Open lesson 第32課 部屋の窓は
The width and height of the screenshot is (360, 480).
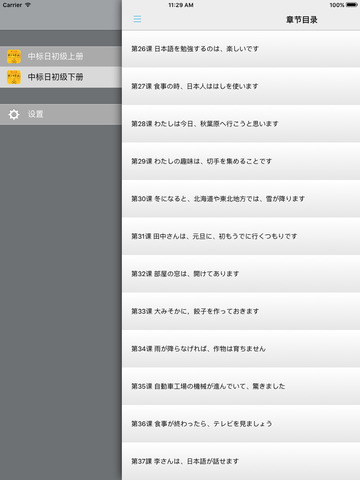(x=241, y=274)
